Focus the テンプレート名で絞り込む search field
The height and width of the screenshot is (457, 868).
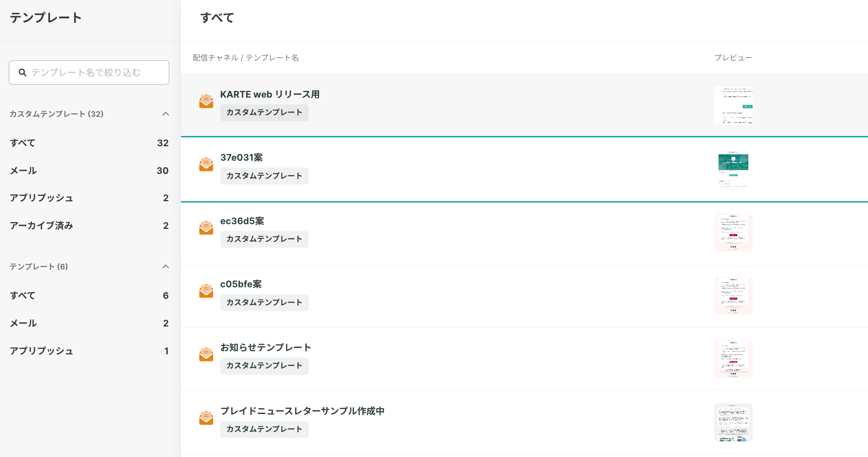pyautogui.click(x=98, y=72)
